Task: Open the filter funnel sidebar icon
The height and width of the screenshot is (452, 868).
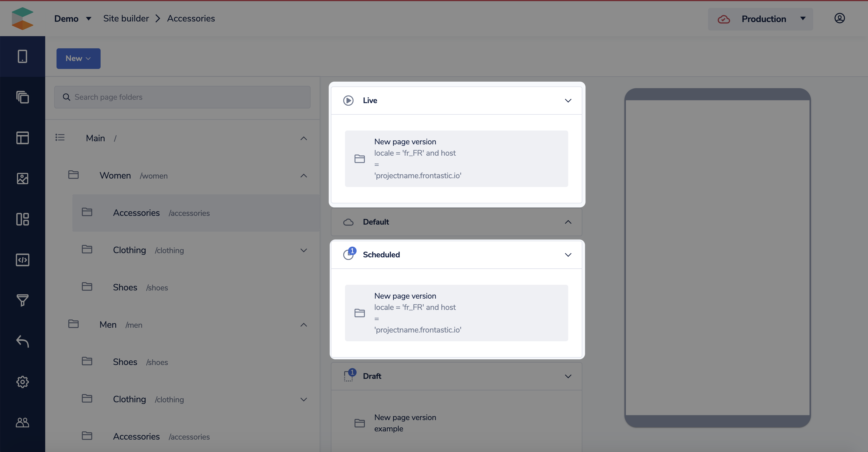Action: click(22, 300)
